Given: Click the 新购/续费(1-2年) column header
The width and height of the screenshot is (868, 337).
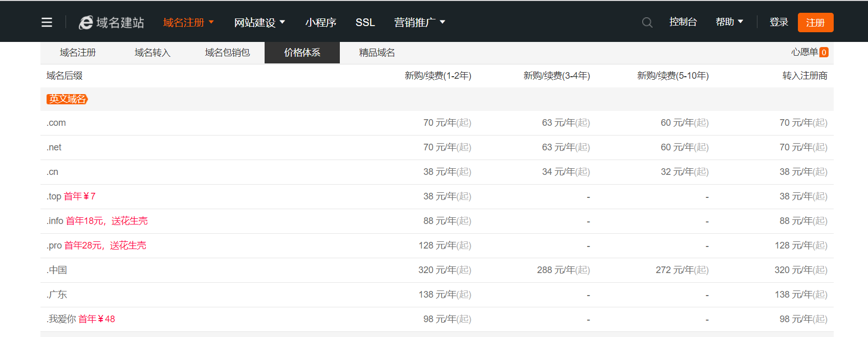Looking at the screenshot, I should click(x=438, y=76).
